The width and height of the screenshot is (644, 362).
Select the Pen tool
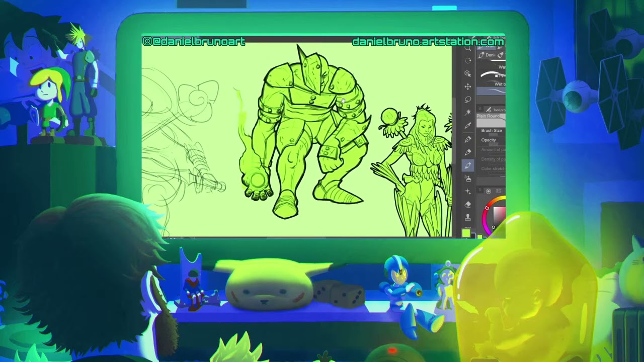[x=468, y=139]
